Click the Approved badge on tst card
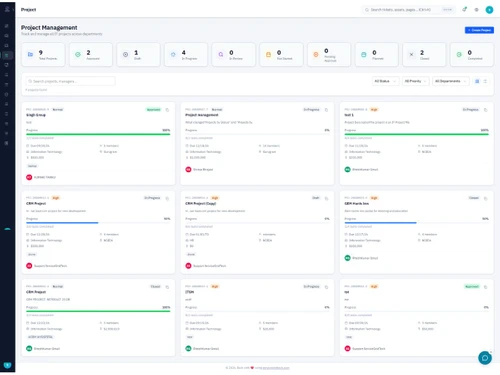The image size is (500, 375). (472, 287)
